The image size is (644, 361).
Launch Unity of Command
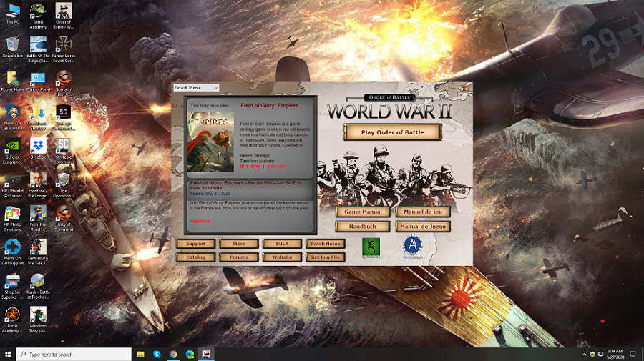coord(63,219)
